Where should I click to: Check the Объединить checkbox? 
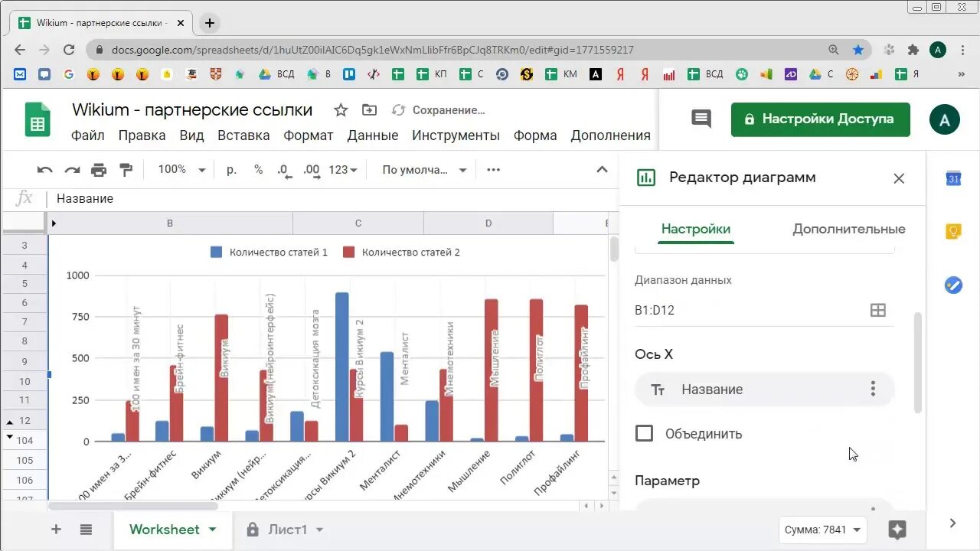645,434
